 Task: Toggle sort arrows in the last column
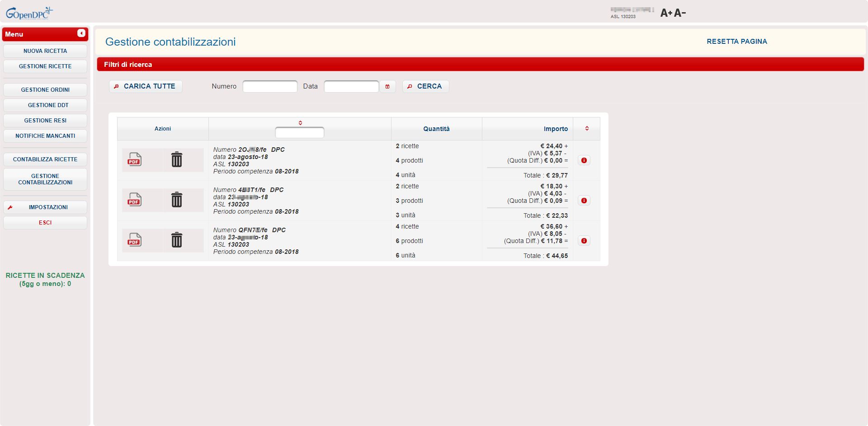coord(587,129)
